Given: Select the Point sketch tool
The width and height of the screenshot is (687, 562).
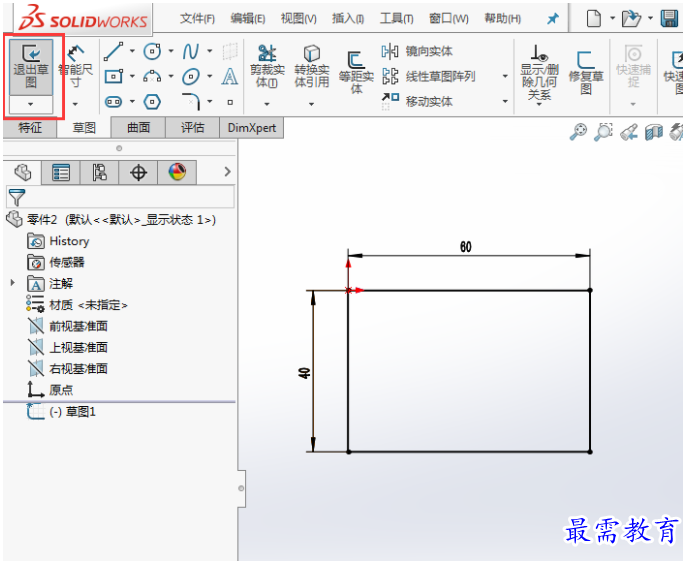Looking at the screenshot, I should [x=230, y=102].
